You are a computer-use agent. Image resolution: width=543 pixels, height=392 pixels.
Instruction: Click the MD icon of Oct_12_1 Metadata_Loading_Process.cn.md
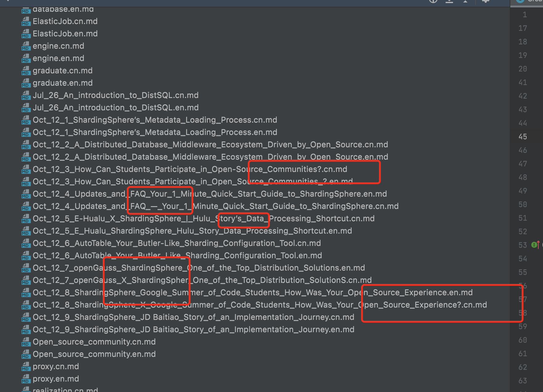pyautogui.click(x=26, y=120)
